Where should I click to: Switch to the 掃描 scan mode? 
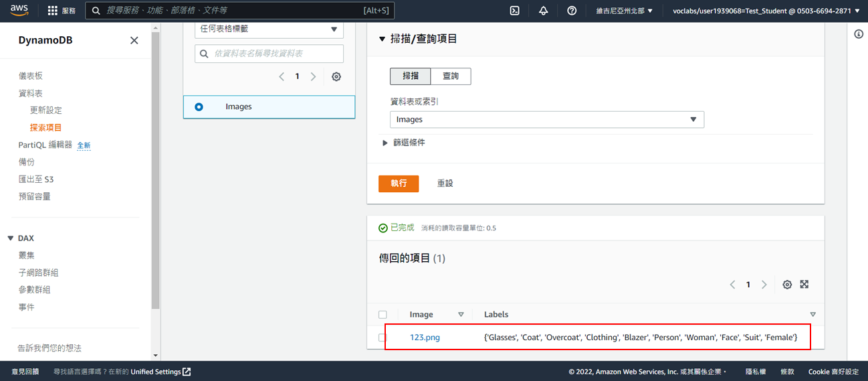pyautogui.click(x=411, y=76)
